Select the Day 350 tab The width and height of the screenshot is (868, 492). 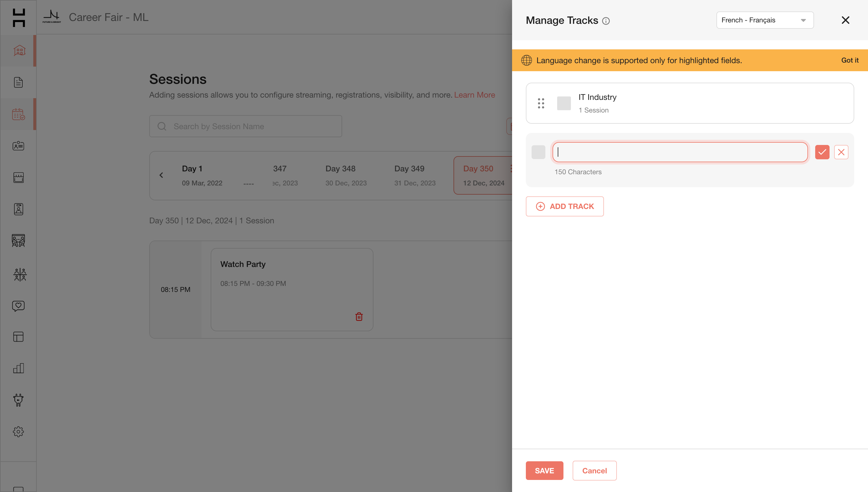pyautogui.click(x=483, y=175)
